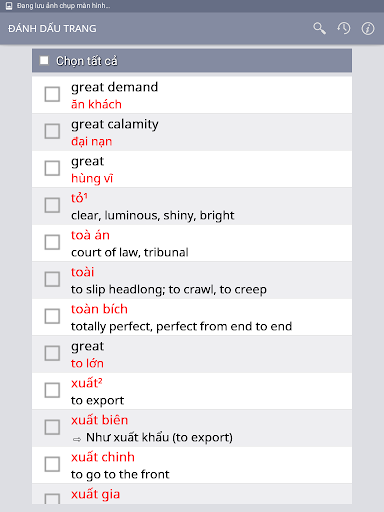Screen dimensions: 384x512
Task: Check the 'xuất²' entry checkbox
Action: [x=52, y=390]
